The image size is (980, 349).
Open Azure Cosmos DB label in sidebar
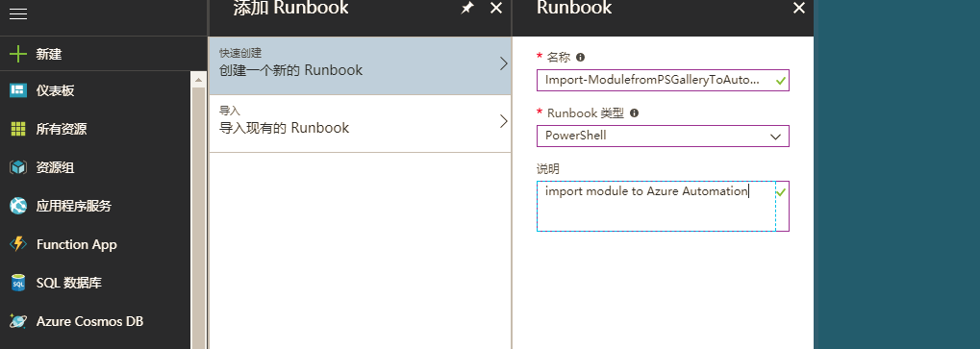89,321
